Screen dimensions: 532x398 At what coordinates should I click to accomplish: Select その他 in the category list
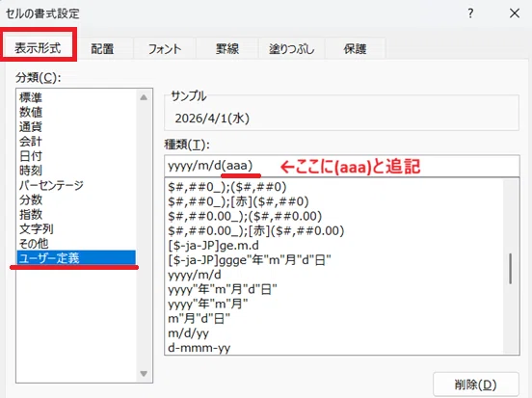77,244
